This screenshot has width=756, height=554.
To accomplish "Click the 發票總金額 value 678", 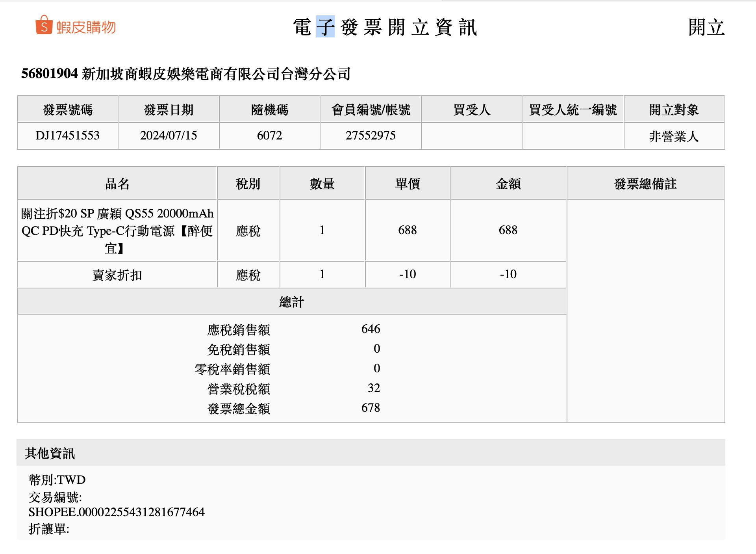I will tap(371, 408).
